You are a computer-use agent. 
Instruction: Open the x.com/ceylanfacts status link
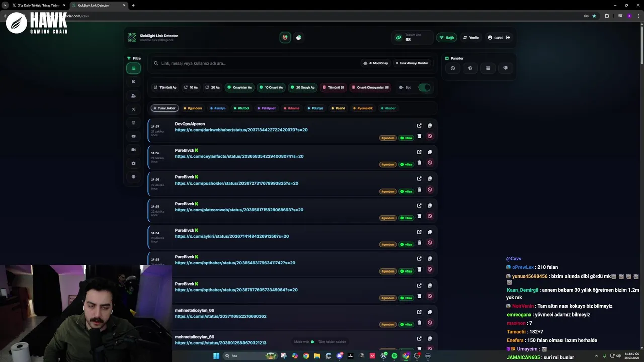[x=239, y=156]
